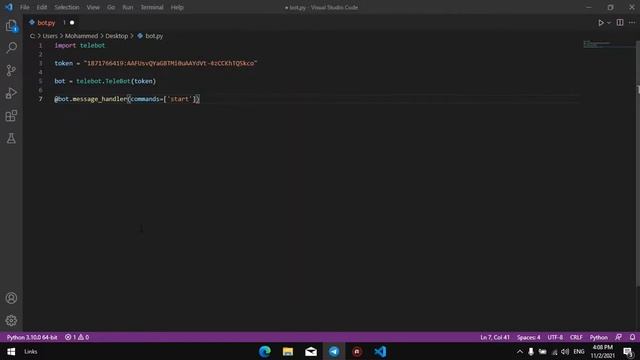640x360 pixels.
Task: Open the Manage gear settings
Action: (11, 320)
